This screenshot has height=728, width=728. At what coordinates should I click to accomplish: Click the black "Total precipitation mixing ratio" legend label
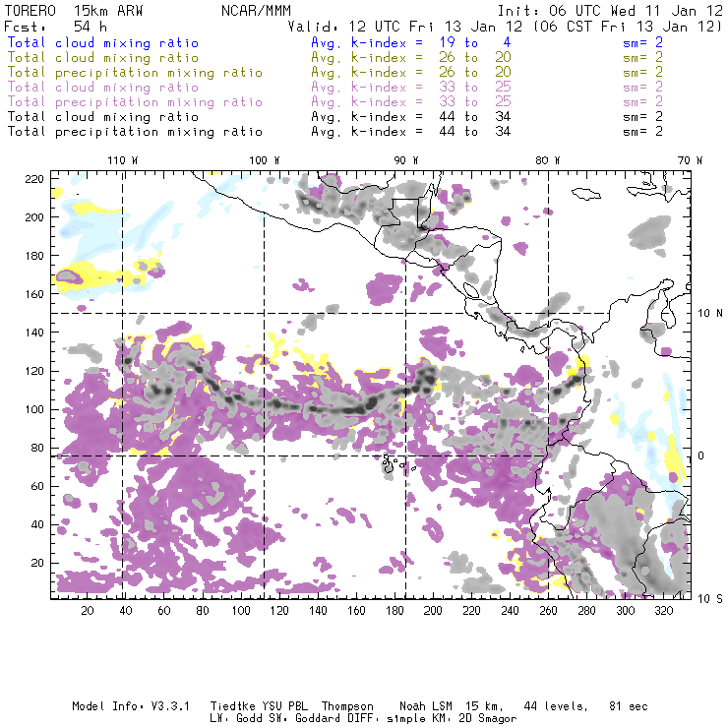pyautogui.click(x=135, y=132)
